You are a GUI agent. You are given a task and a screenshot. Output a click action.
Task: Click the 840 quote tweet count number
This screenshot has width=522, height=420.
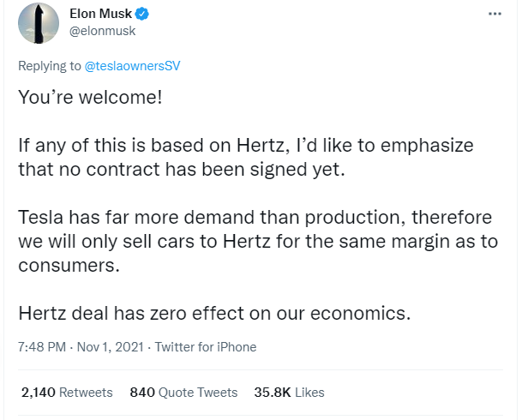pos(142,393)
